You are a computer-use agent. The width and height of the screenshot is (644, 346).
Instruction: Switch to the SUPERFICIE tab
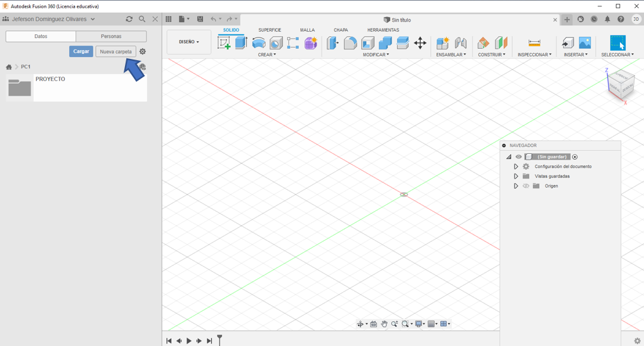pos(270,30)
